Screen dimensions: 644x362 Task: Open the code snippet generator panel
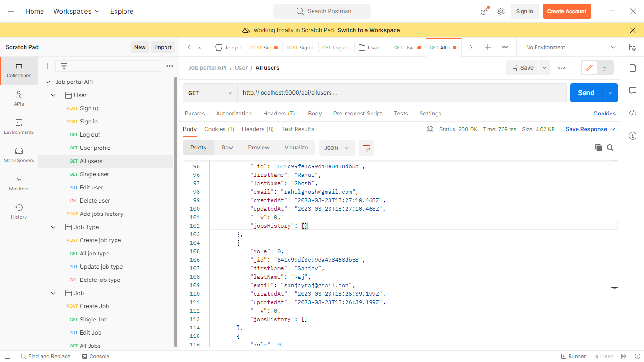tap(633, 113)
